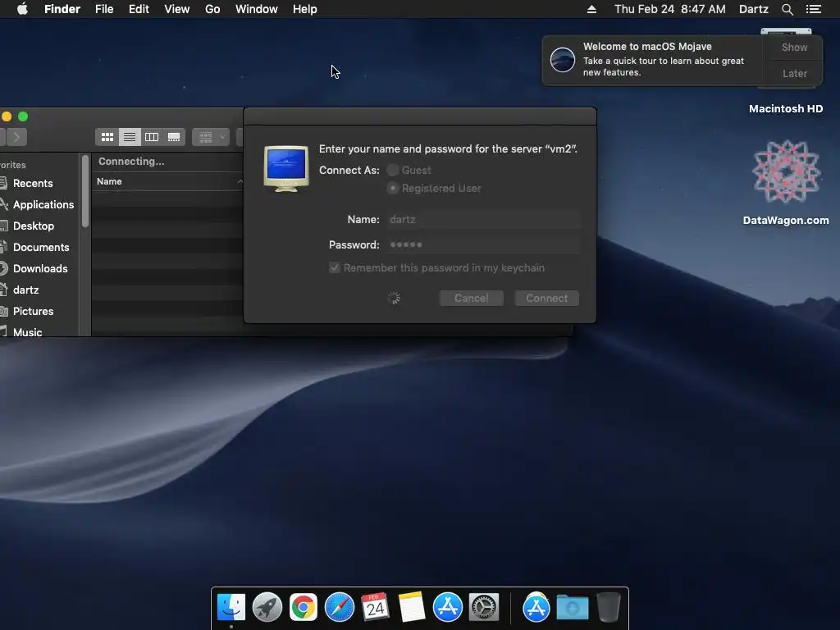The height and width of the screenshot is (630, 840).
Task: Open the Apple menu
Action: (x=22, y=9)
